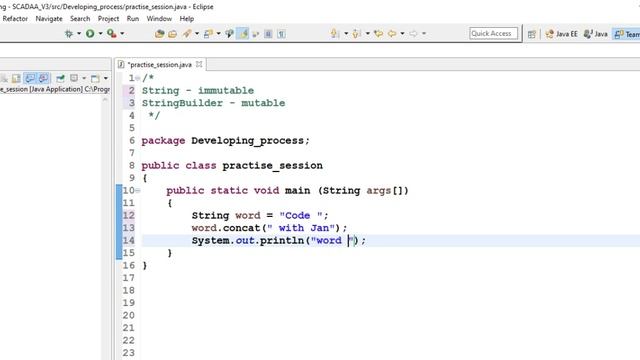Viewport: 640px width, 360px height.
Task: Toggle block selection mode
Action: [268, 34]
